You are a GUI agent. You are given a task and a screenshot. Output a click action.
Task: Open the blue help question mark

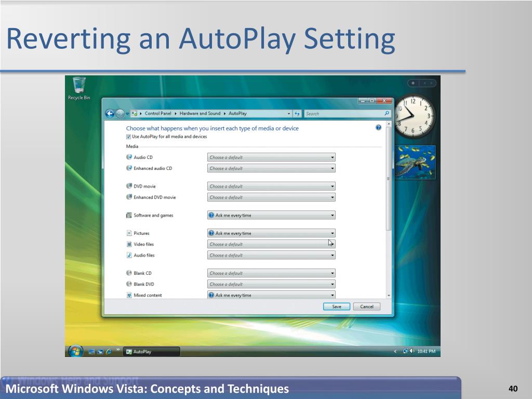point(378,128)
